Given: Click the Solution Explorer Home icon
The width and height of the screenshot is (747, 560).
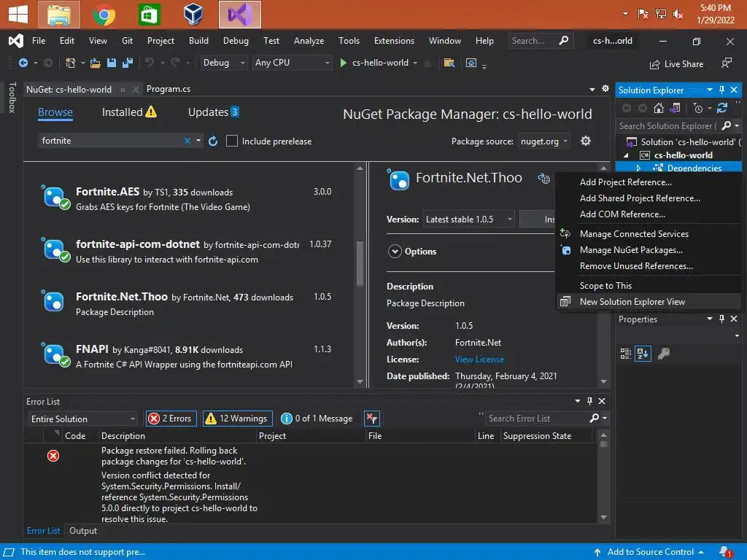Looking at the screenshot, I should (659, 108).
